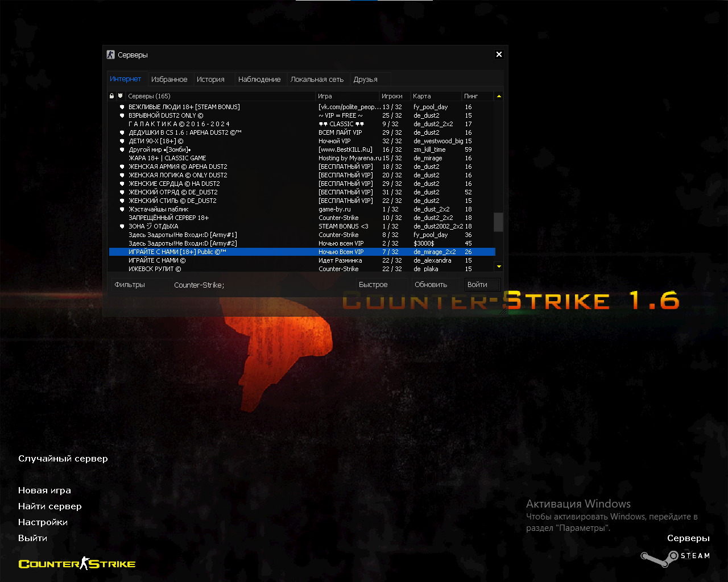Click the de_westwood_big map cell
Viewport: 728px width, 582px height.
point(439,141)
